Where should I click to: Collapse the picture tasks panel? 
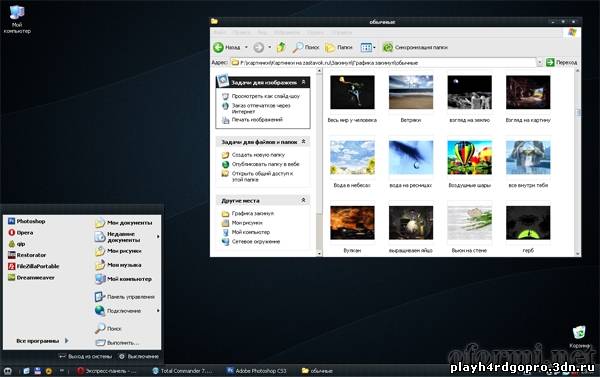click(303, 82)
